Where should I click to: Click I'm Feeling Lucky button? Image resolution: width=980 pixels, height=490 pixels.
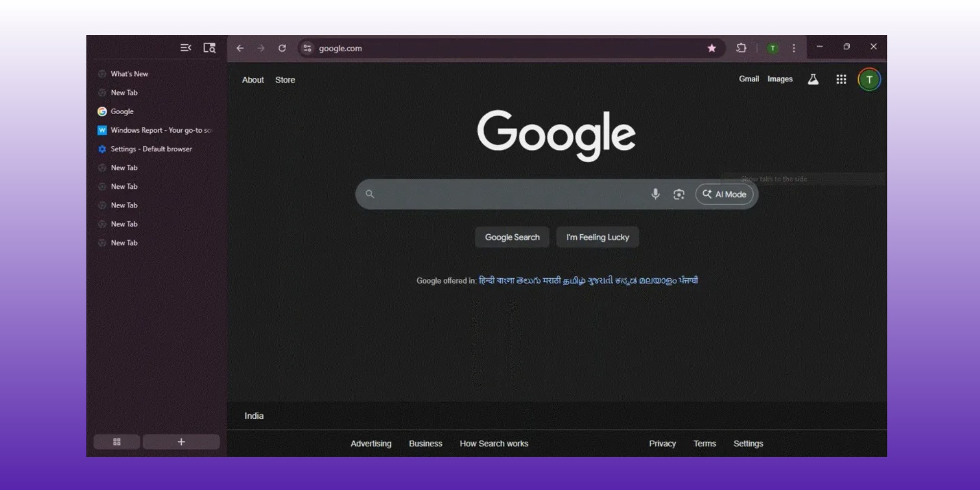click(597, 237)
